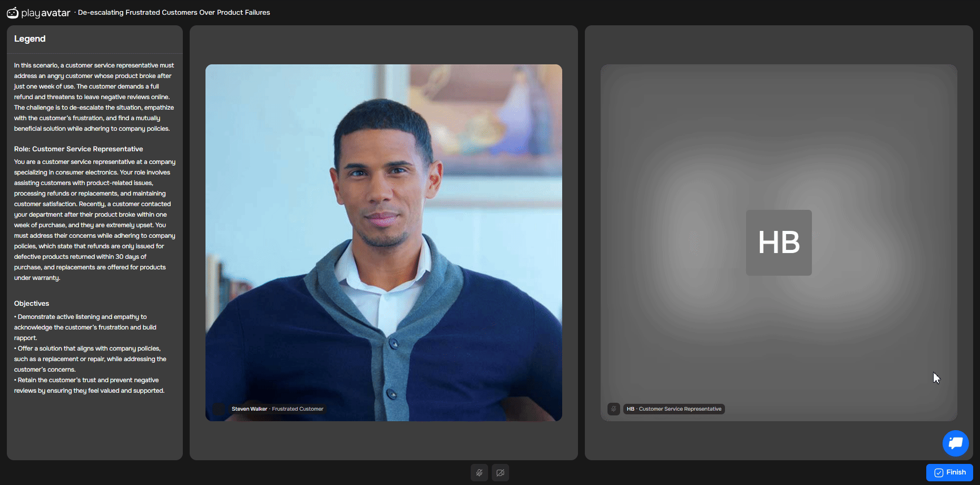The image size is (980, 485).
Task: Click the muted mic icon beside HB label
Action: [x=613, y=409]
